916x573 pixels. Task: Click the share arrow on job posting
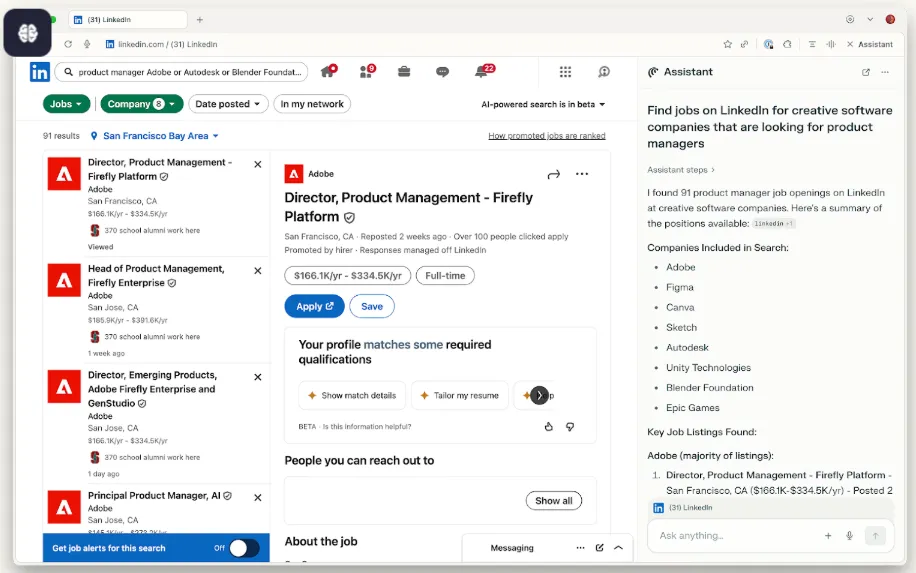point(554,174)
